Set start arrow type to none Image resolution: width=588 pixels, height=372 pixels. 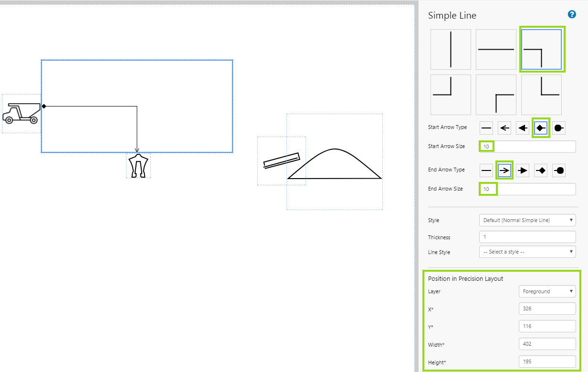[486, 128]
